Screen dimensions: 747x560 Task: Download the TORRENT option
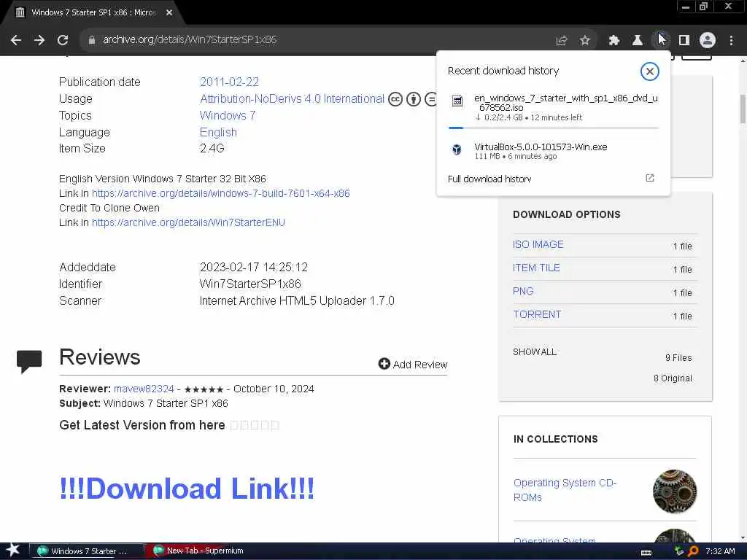537,315
